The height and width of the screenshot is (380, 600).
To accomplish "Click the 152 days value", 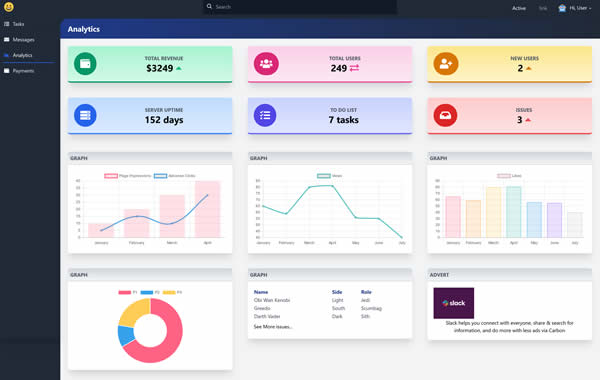I will click(x=164, y=120).
